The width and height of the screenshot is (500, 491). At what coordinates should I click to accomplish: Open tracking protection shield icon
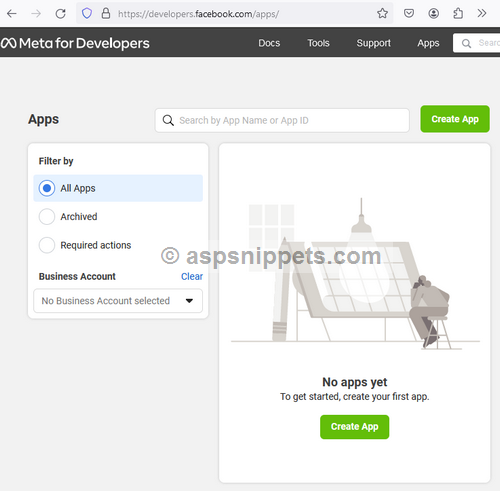tap(87, 14)
